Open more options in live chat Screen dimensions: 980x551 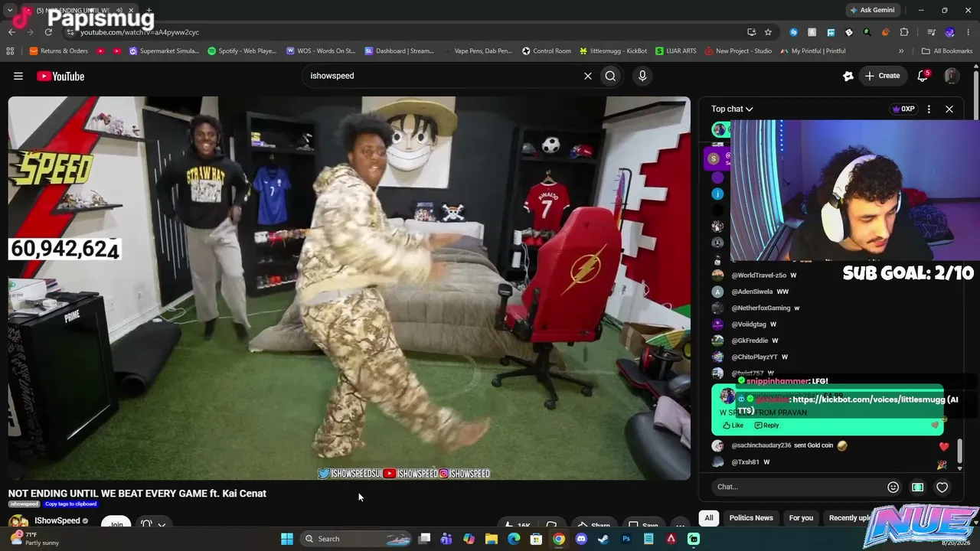[x=929, y=109]
